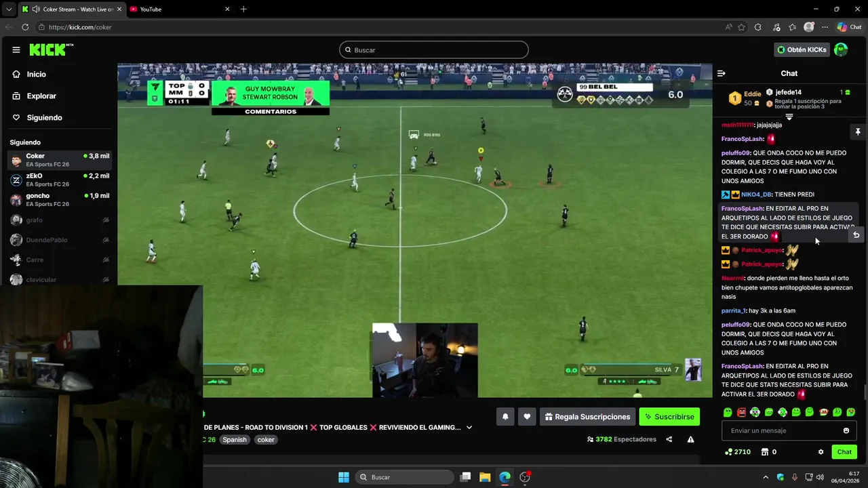Image resolution: width=868 pixels, height=488 pixels.
Task: Click Eddie top gifter in leaderboard
Action: [745, 98]
